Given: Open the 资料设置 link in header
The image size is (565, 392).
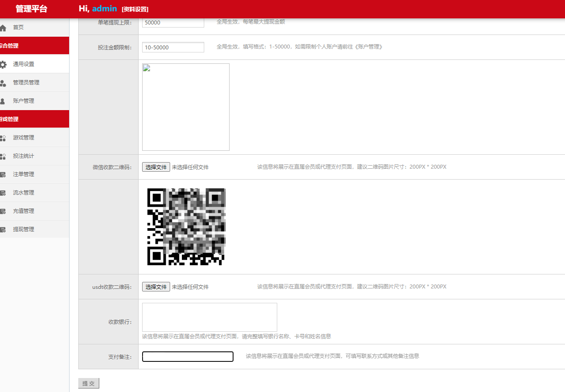Looking at the screenshot, I should tap(135, 10).
